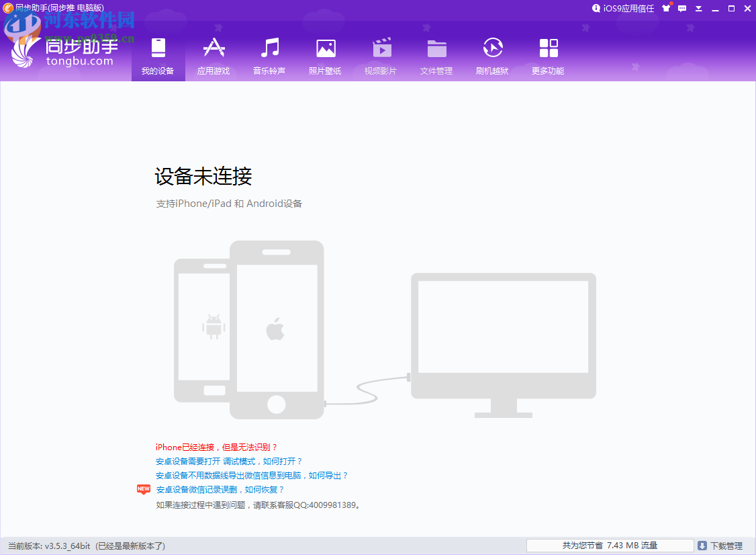Open the 文件管理 file manager icon

pyautogui.click(x=436, y=47)
